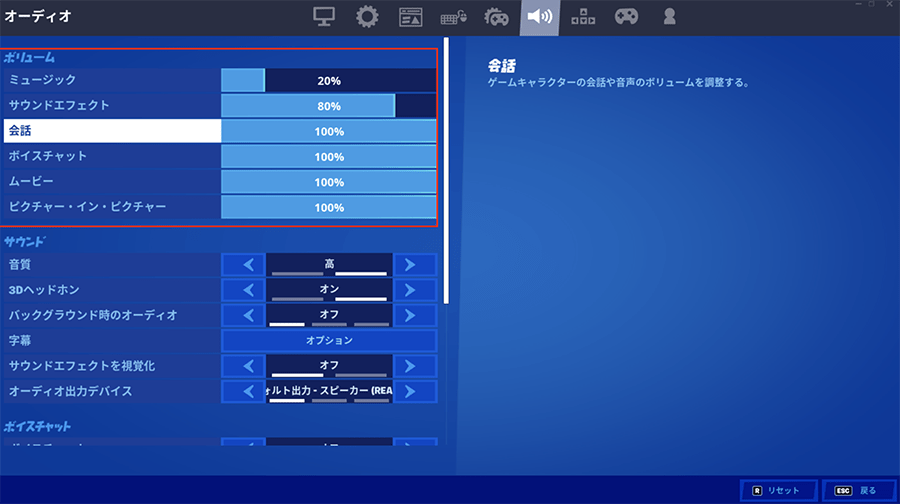Select the 音質 row label
The image size is (900, 504).
click(x=112, y=265)
